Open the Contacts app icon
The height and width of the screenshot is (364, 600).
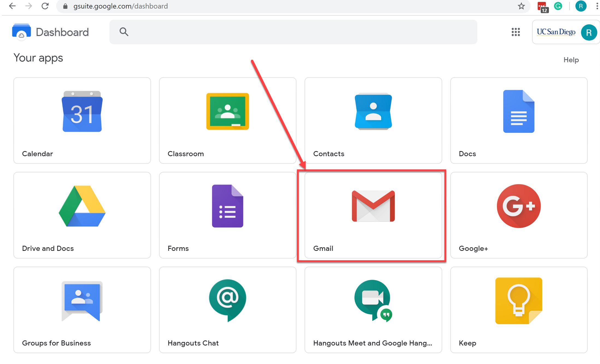373,111
